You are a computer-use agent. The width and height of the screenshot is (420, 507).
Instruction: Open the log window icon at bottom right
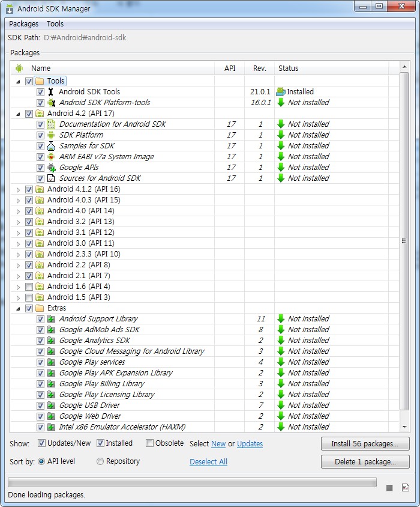click(x=406, y=487)
